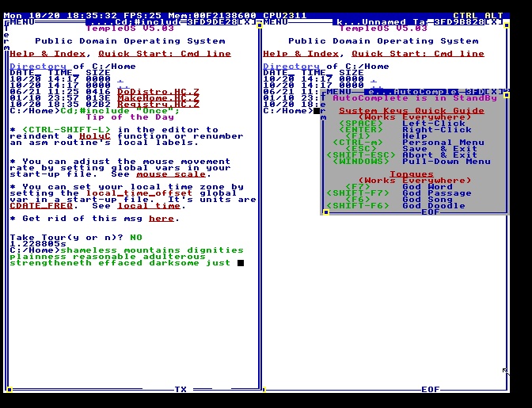
Task: Open the CDATE_FREQ link
Action: [41, 206]
